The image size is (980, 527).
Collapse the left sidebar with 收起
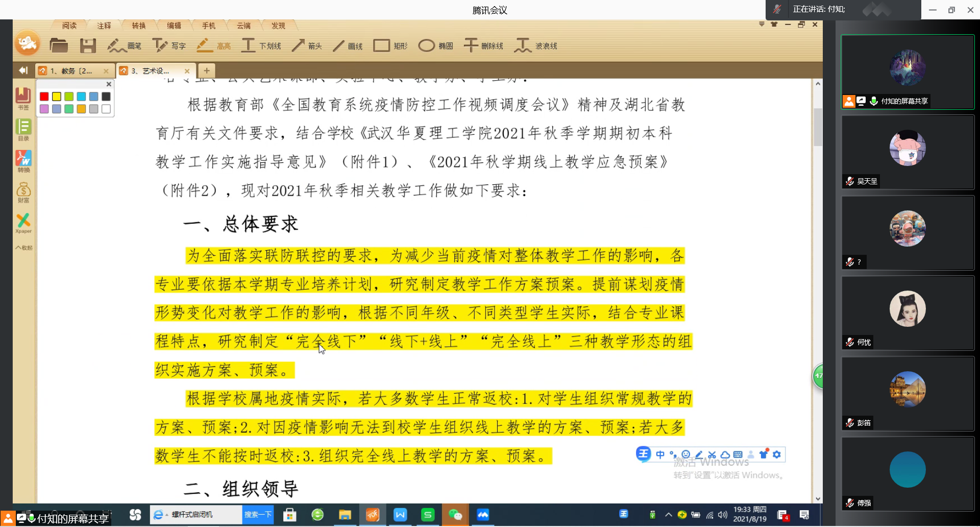click(23, 248)
